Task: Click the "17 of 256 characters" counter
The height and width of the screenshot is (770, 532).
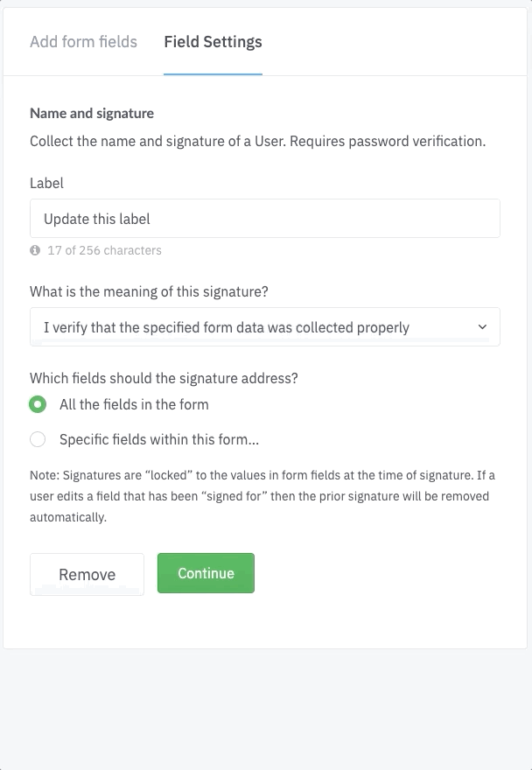Action: tap(104, 250)
